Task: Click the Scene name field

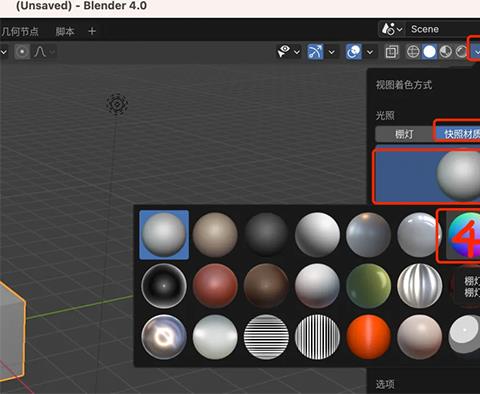Action: (x=443, y=29)
